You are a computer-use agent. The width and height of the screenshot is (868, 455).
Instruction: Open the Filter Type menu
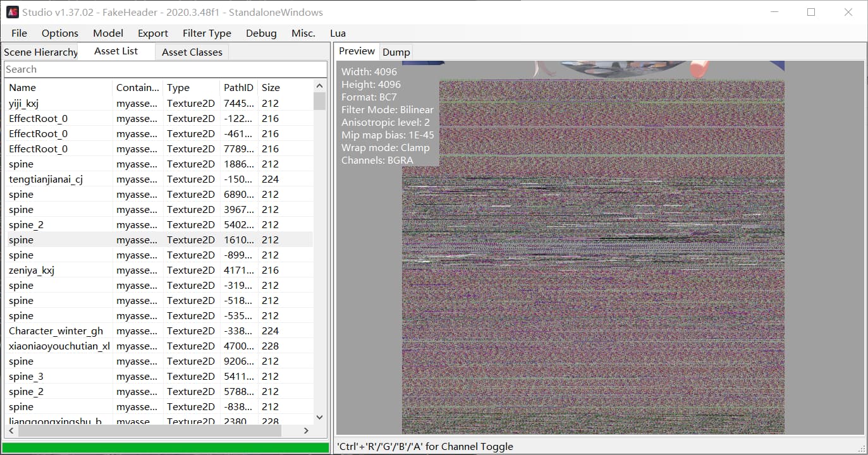point(207,33)
